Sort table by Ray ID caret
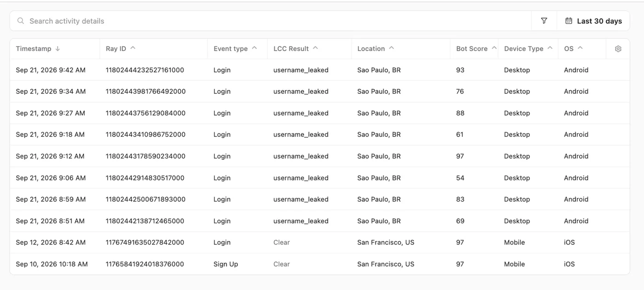Image resolution: width=644 pixels, height=290 pixels. coord(132,48)
